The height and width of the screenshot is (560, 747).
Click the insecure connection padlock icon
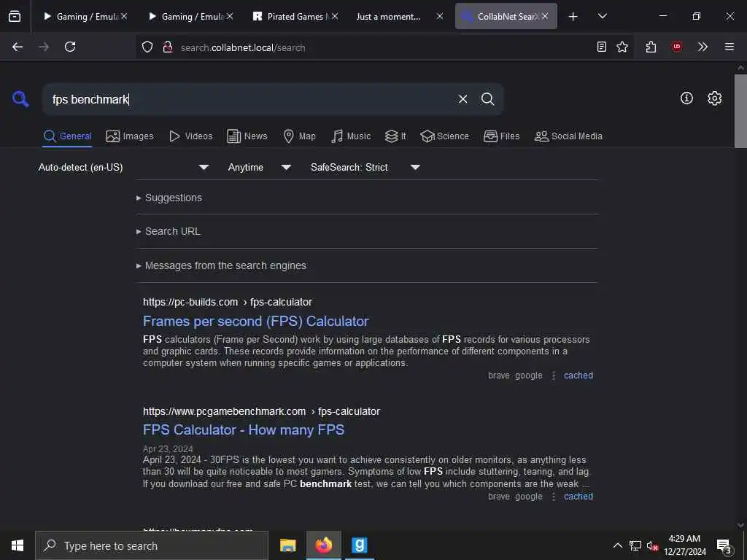(168, 47)
